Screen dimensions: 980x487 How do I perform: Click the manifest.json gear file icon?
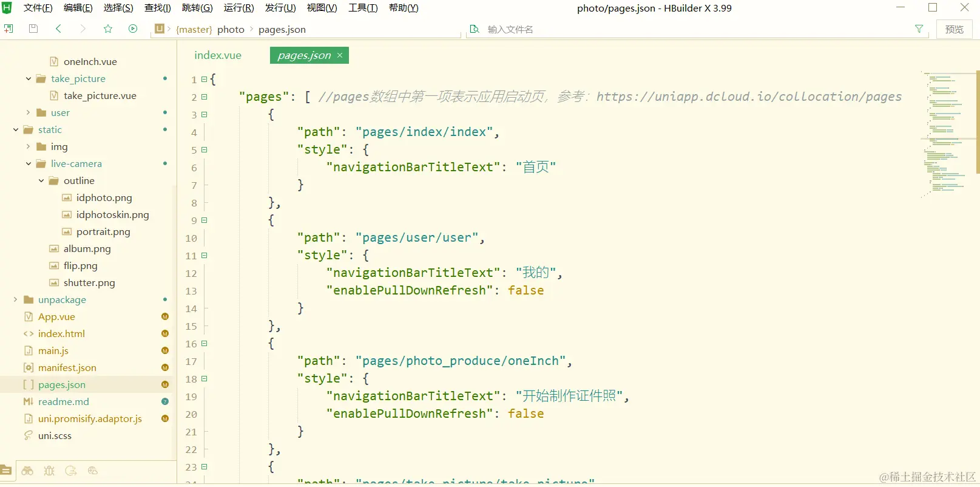(x=29, y=368)
